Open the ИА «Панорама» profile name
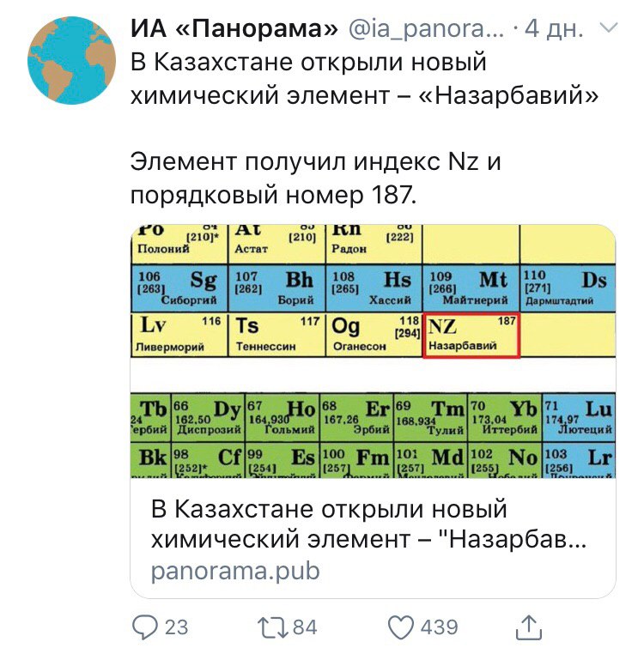 234,30
